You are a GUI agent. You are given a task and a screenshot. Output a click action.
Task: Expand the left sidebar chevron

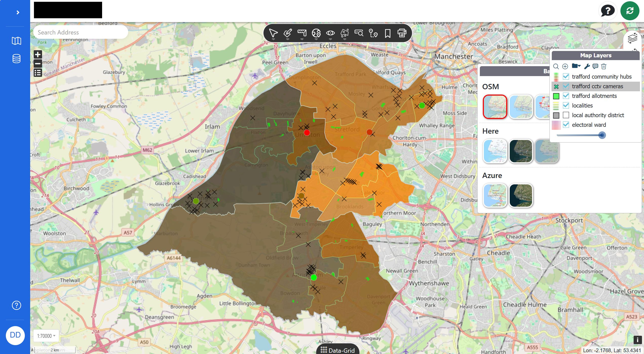(18, 12)
